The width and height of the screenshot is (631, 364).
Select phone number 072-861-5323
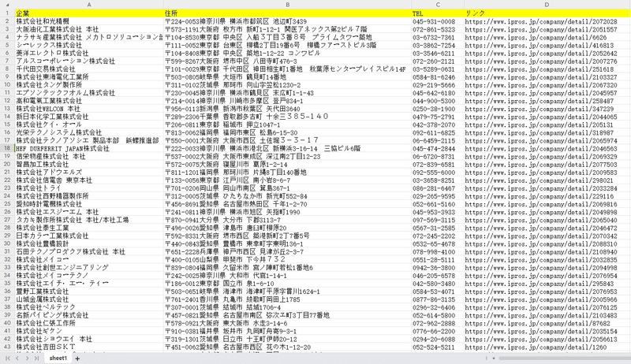click(438, 29)
